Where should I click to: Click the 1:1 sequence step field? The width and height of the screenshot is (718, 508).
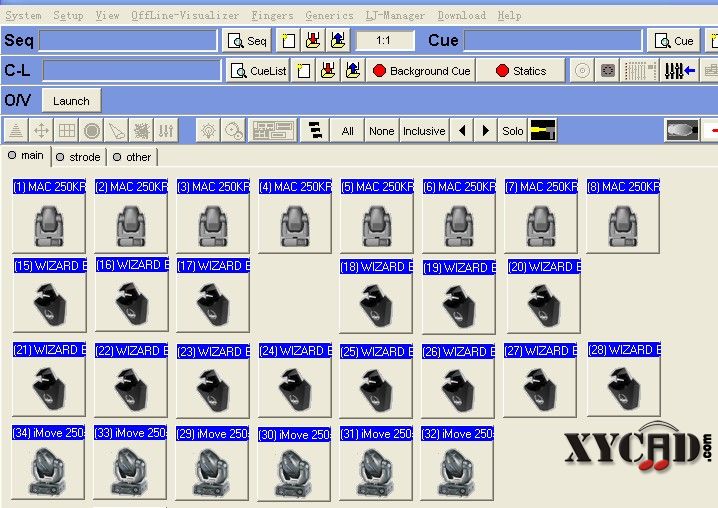[384, 40]
